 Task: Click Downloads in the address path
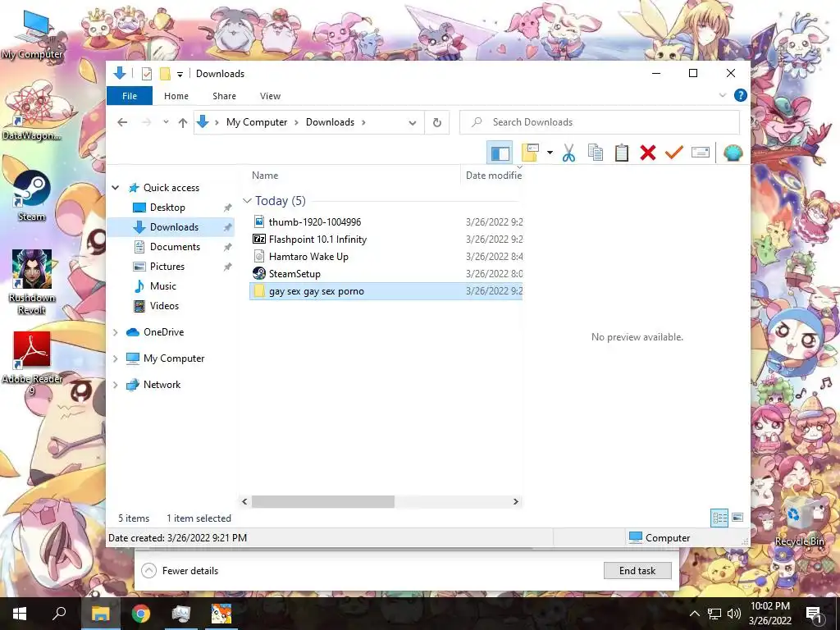330,122
